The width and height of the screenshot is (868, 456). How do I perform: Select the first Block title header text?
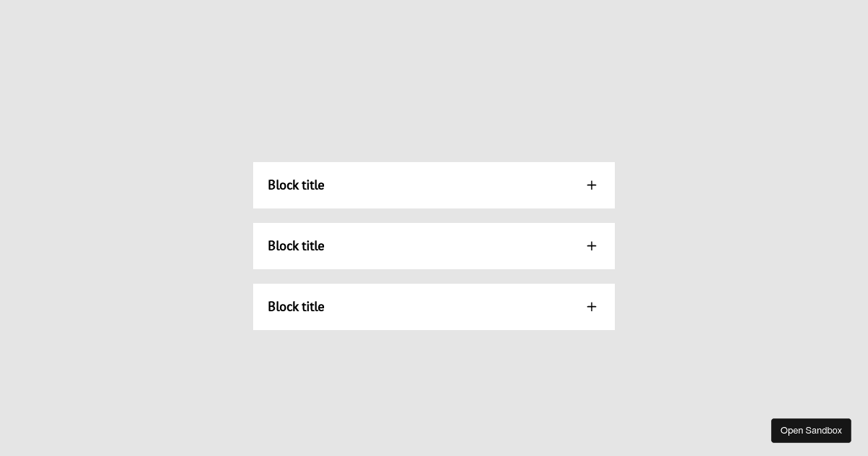296,185
